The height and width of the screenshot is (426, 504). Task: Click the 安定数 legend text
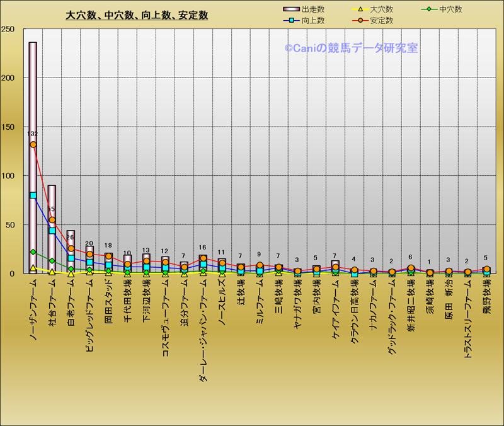point(382,21)
